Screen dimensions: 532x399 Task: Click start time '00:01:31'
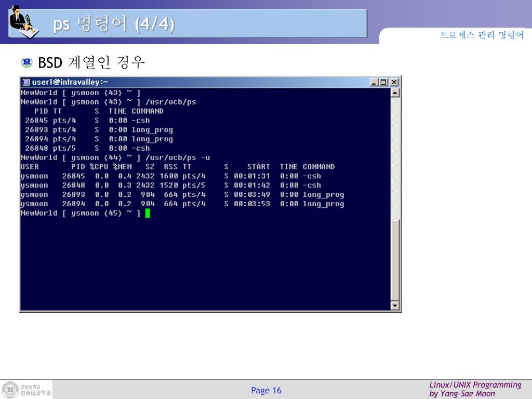tap(252, 176)
